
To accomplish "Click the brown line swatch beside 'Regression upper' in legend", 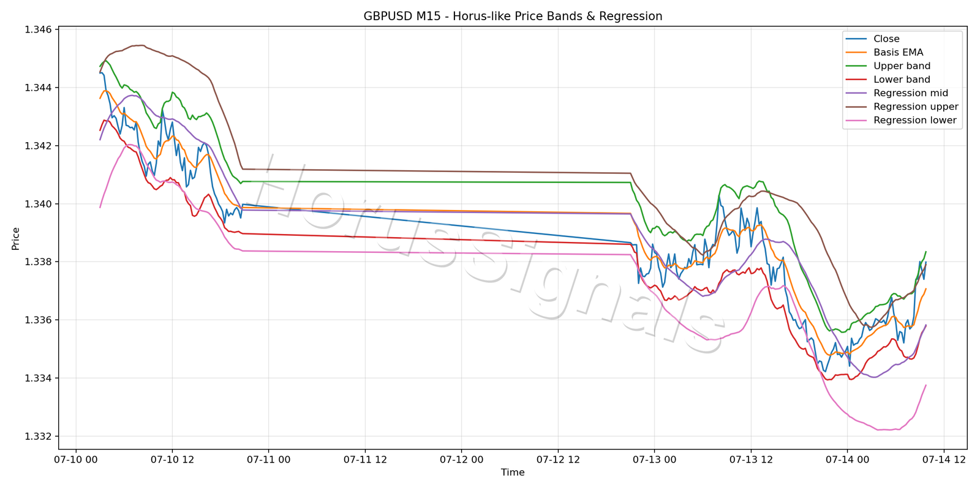I will point(856,107).
